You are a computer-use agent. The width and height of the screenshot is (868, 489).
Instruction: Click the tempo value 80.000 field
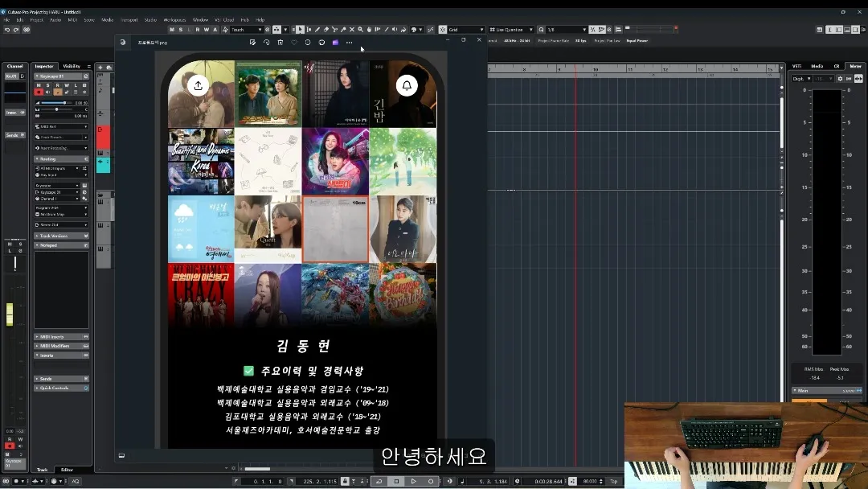590,481
